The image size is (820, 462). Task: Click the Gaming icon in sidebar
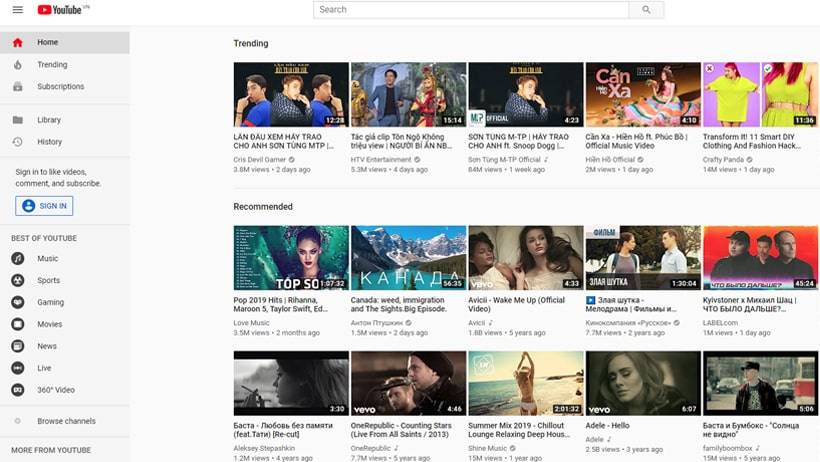click(17, 302)
